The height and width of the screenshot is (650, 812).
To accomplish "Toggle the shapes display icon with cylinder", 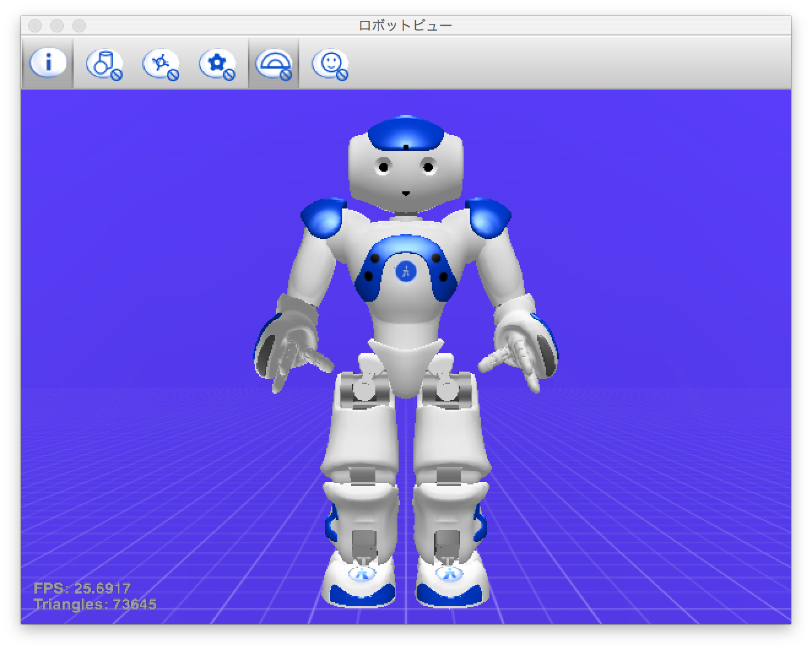I will point(104,64).
